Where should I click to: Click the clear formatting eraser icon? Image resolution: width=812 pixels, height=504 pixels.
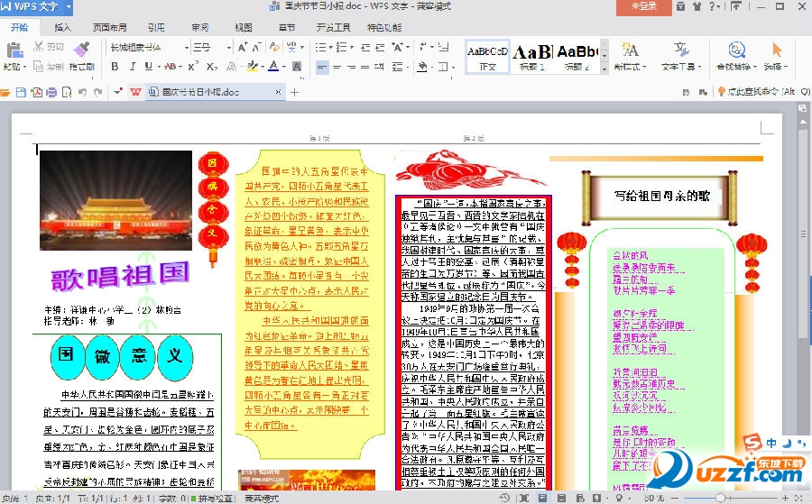tap(275, 47)
